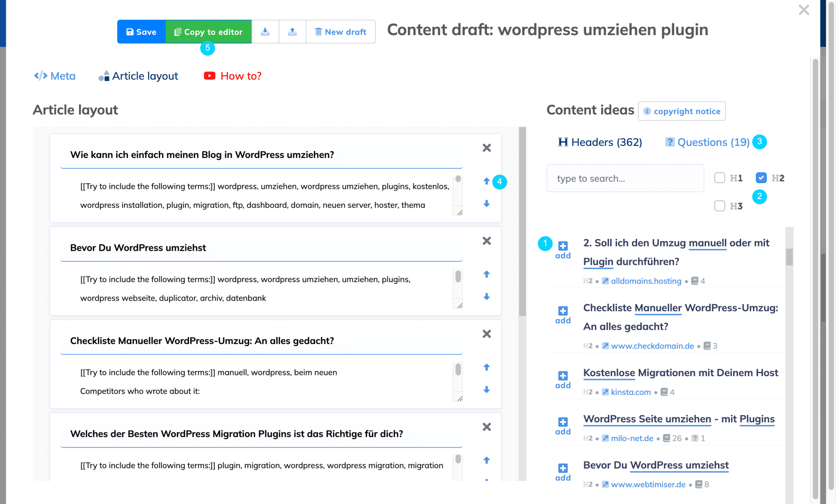The height and width of the screenshot is (504, 836).
Task: Close the content draft dialog
Action: coord(804,10)
